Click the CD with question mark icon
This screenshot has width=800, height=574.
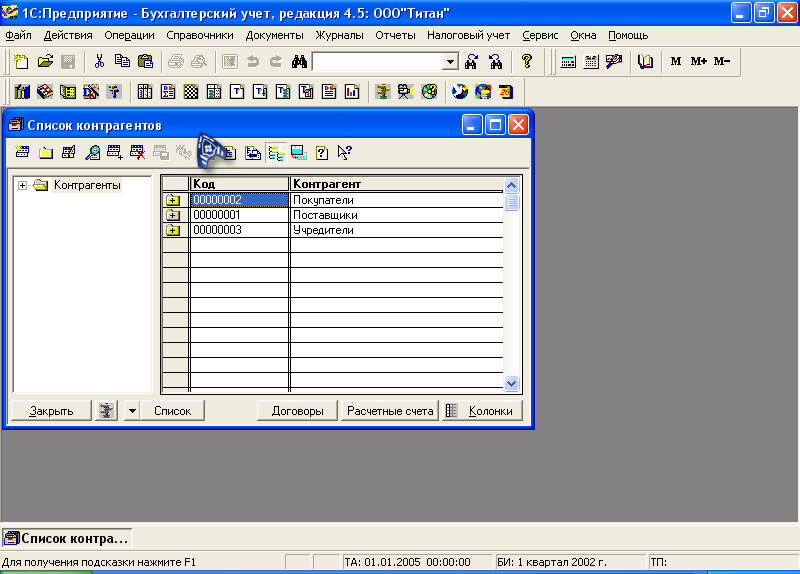(429, 92)
